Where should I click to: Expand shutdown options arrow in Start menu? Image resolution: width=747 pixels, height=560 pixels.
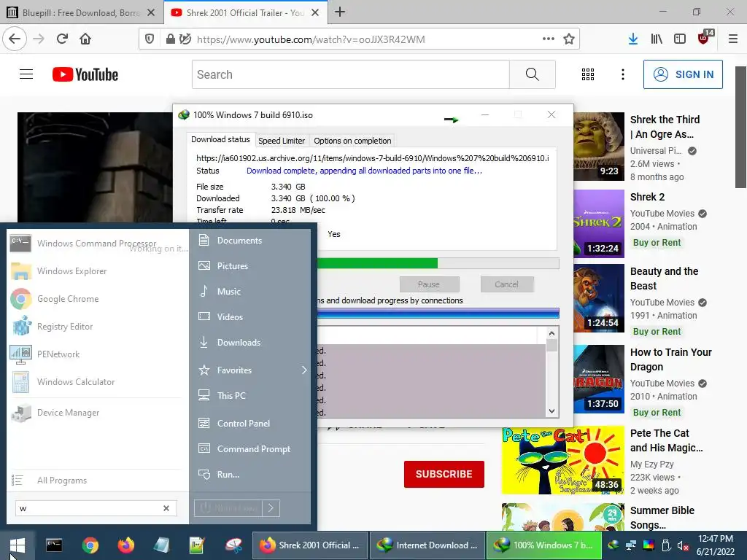click(271, 508)
